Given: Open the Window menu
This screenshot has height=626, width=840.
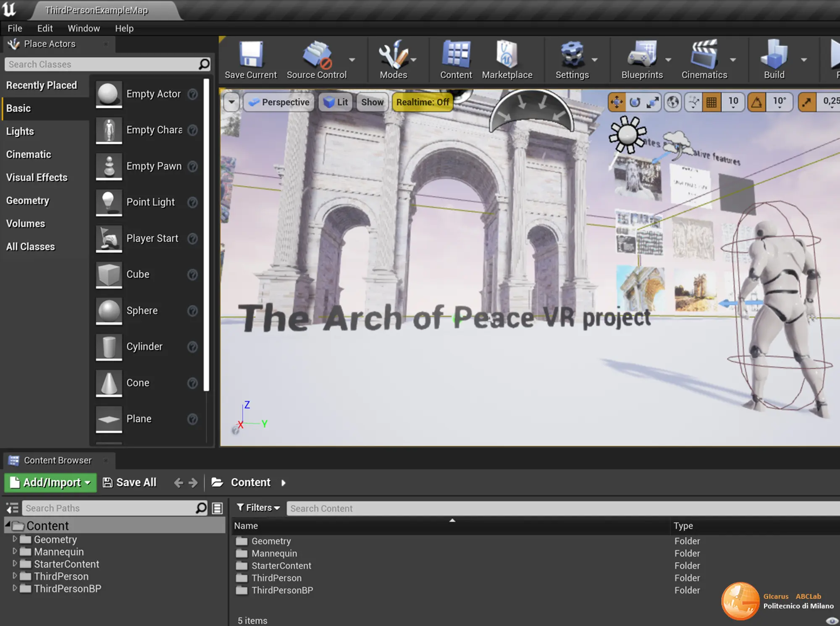Looking at the screenshot, I should tap(84, 28).
